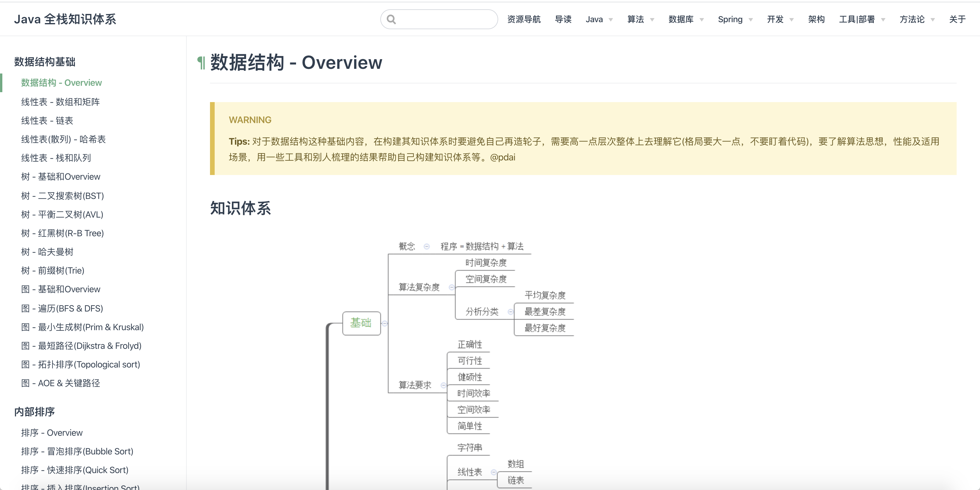Open the 数据库 dropdown menu
980x490 pixels.
686,20
